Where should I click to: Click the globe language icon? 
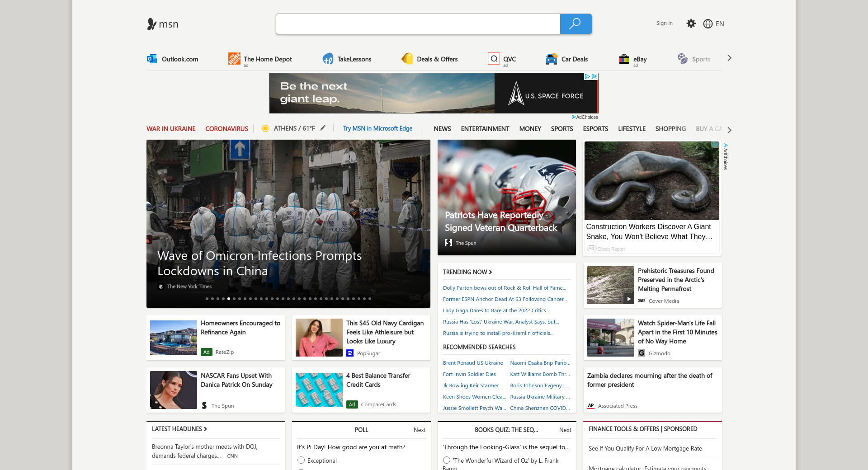click(x=708, y=24)
